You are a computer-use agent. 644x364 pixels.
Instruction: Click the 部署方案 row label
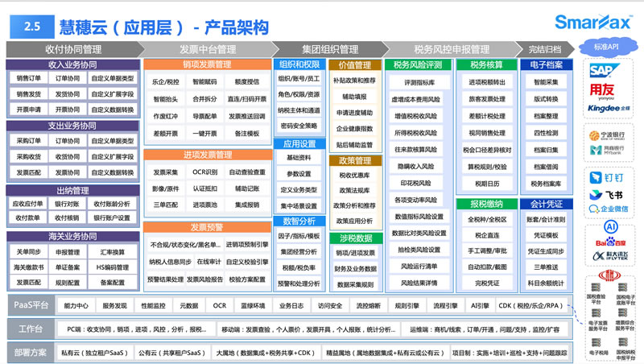pos(30,352)
